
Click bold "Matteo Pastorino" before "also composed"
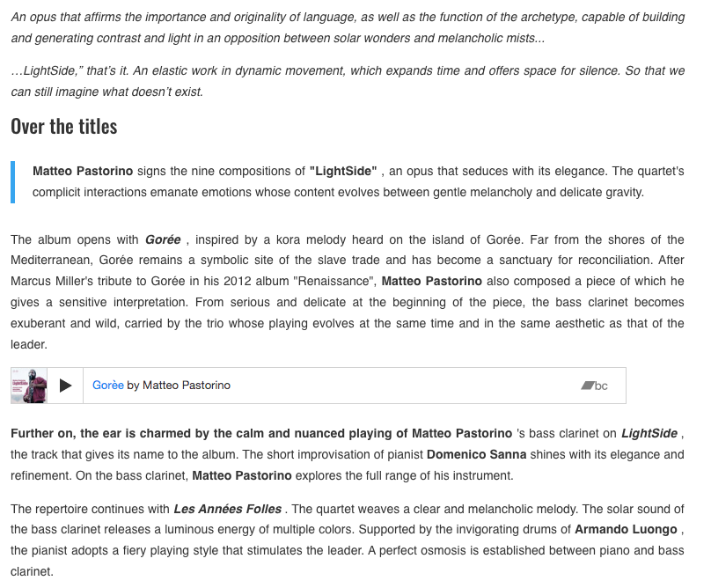click(433, 282)
